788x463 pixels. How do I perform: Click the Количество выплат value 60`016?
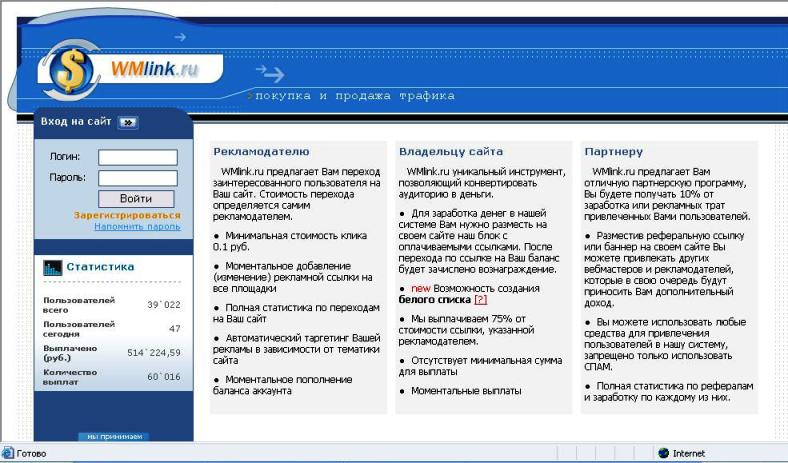(164, 377)
